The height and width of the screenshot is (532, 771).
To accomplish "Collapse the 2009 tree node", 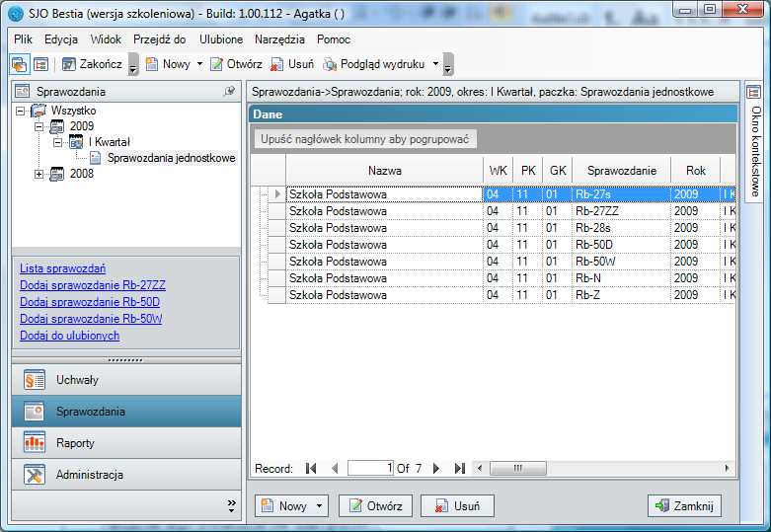I will click(39, 127).
